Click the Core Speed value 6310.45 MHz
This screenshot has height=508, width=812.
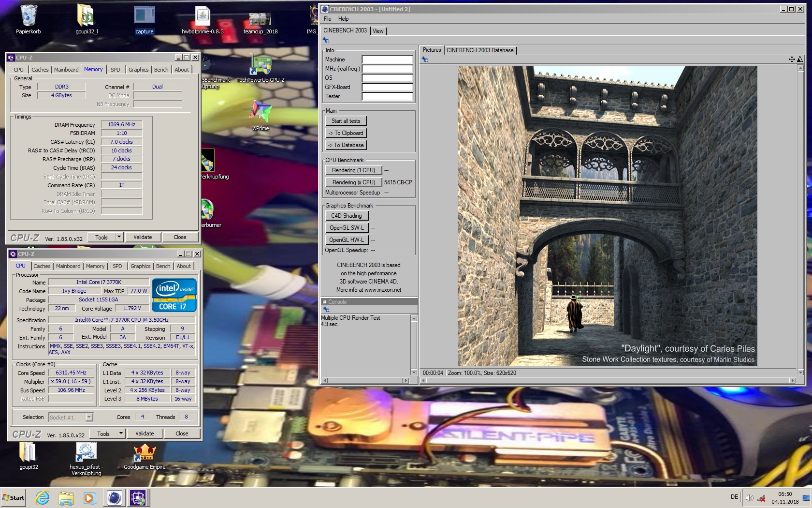click(71, 373)
